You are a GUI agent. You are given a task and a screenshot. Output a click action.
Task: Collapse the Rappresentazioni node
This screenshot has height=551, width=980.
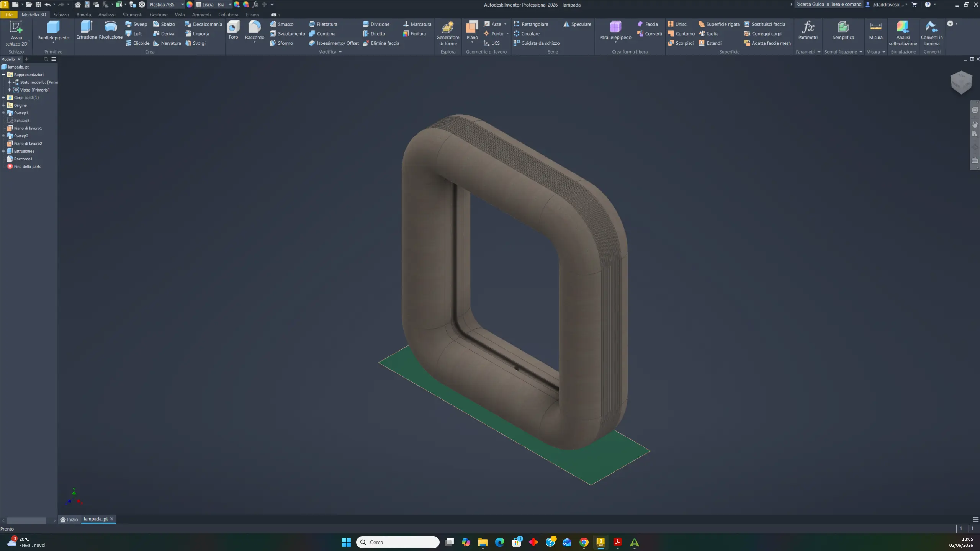click(x=3, y=75)
